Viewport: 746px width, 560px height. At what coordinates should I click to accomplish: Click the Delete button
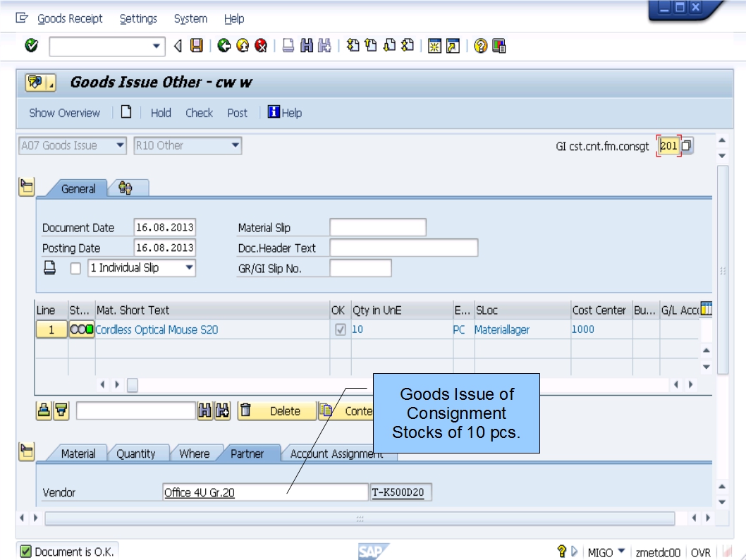pyautogui.click(x=277, y=410)
